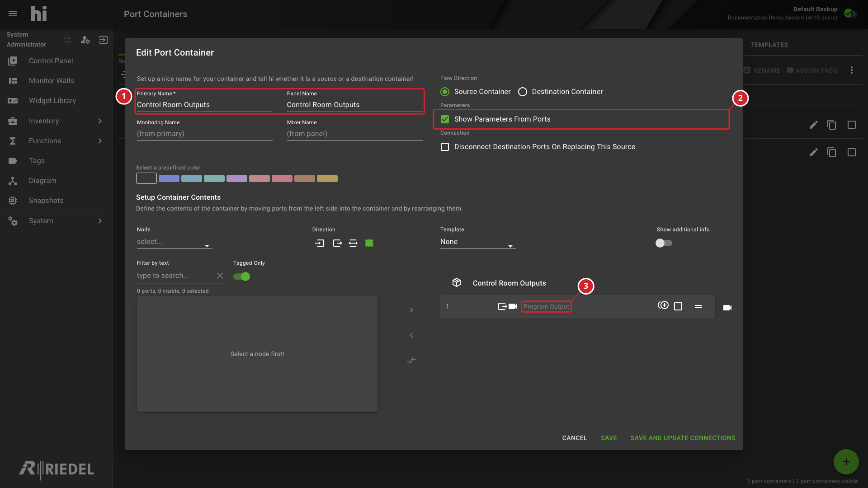
Task: Click the green add port container button
Action: coord(846,461)
